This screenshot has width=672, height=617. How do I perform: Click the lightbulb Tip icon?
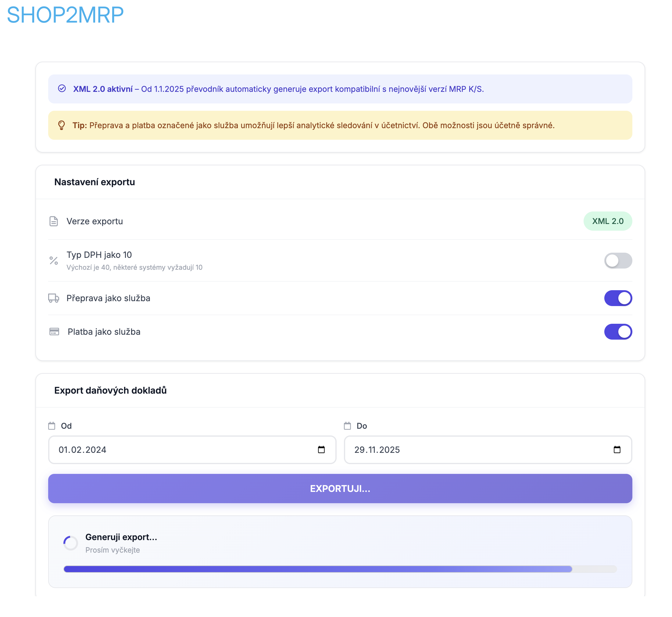[x=61, y=125]
